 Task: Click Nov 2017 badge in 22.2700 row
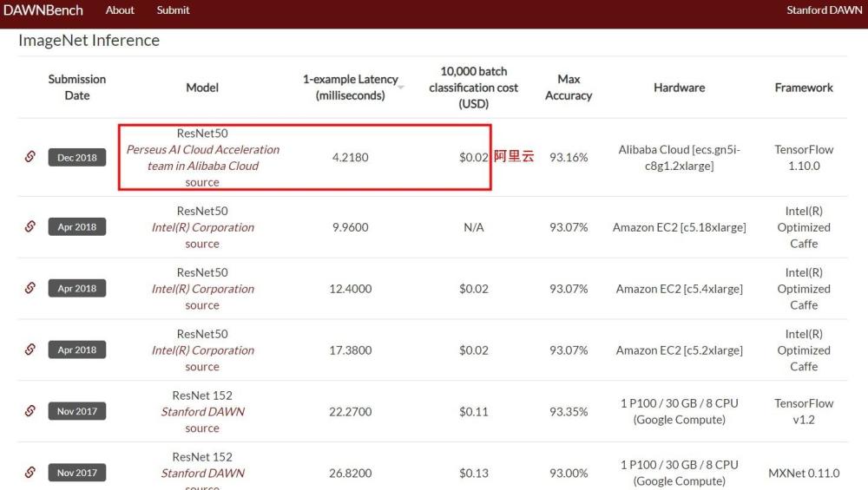click(x=77, y=411)
